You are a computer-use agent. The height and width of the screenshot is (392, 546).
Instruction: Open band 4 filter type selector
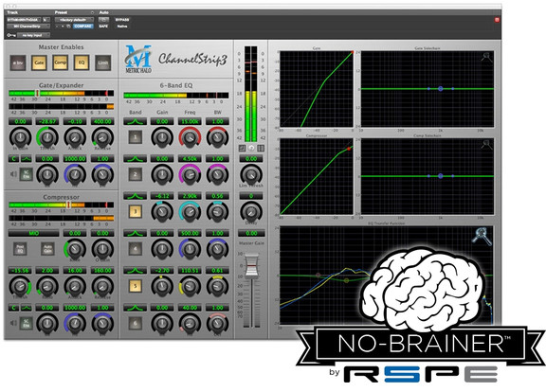(x=136, y=233)
